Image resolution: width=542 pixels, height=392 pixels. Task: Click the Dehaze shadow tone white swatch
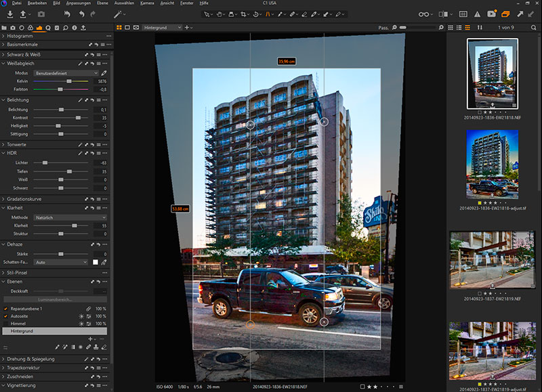pos(96,262)
